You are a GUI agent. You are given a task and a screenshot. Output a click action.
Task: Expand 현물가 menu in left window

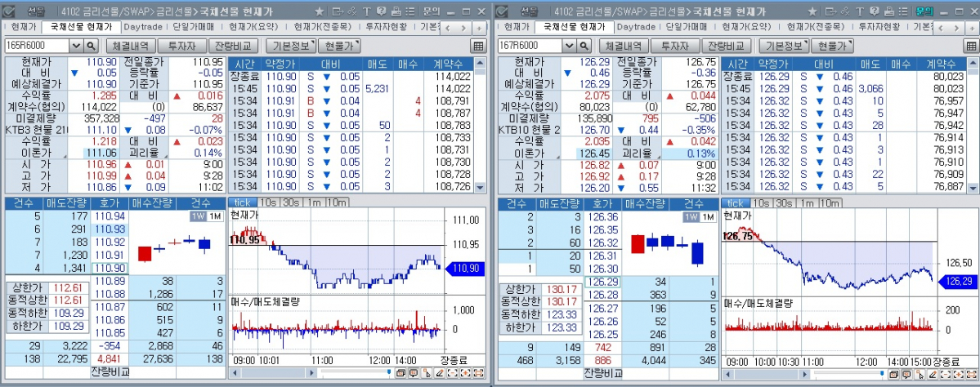click(339, 46)
